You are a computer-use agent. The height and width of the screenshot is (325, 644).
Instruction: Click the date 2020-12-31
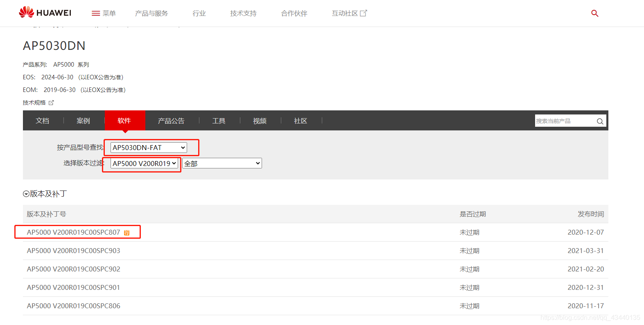point(585,287)
